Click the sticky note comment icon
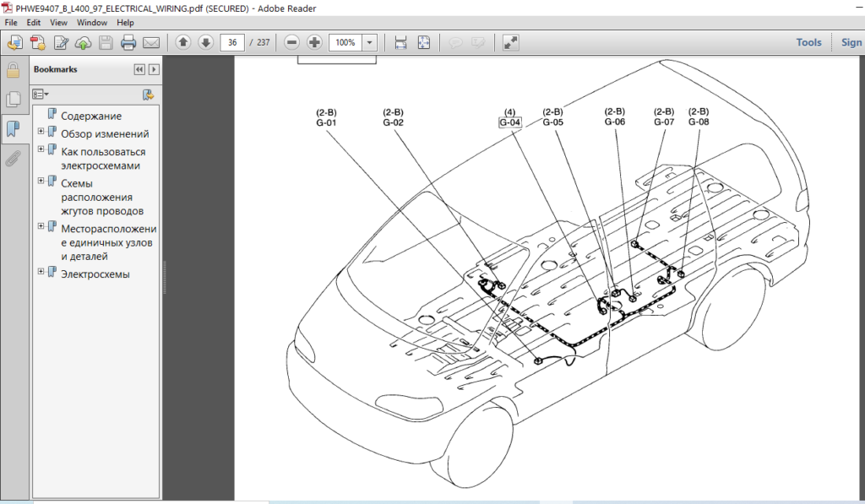Image resolution: width=865 pixels, height=504 pixels. (455, 42)
